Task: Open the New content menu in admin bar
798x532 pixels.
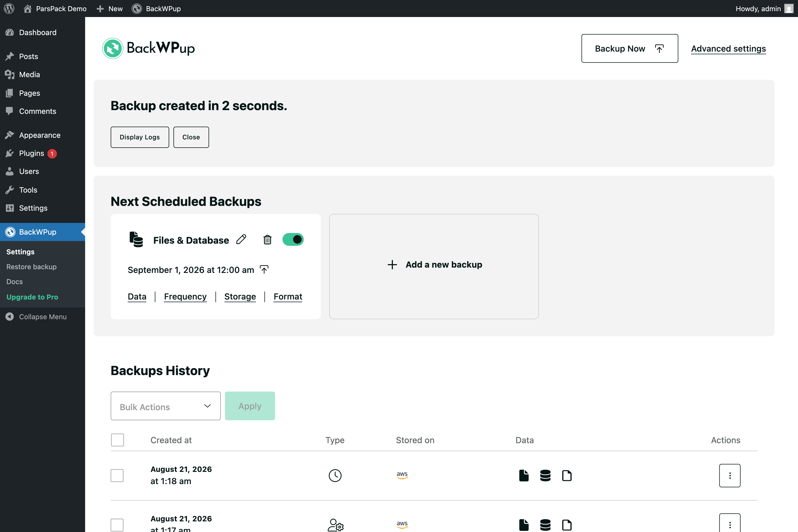Action: (x=109, y=9)
